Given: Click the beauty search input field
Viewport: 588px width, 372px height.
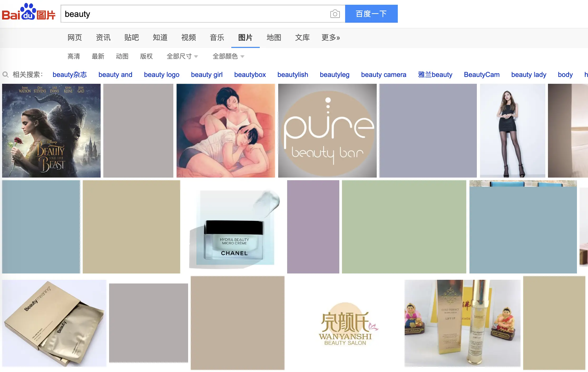Looking at the screenshot, I should coord(195,14).
